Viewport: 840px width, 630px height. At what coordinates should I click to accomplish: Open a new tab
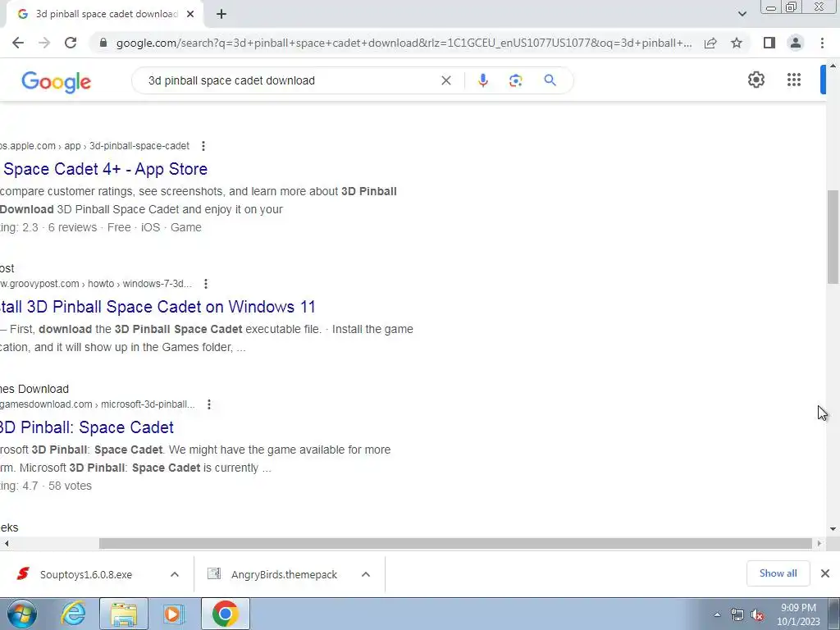click(x=221, y=14)
